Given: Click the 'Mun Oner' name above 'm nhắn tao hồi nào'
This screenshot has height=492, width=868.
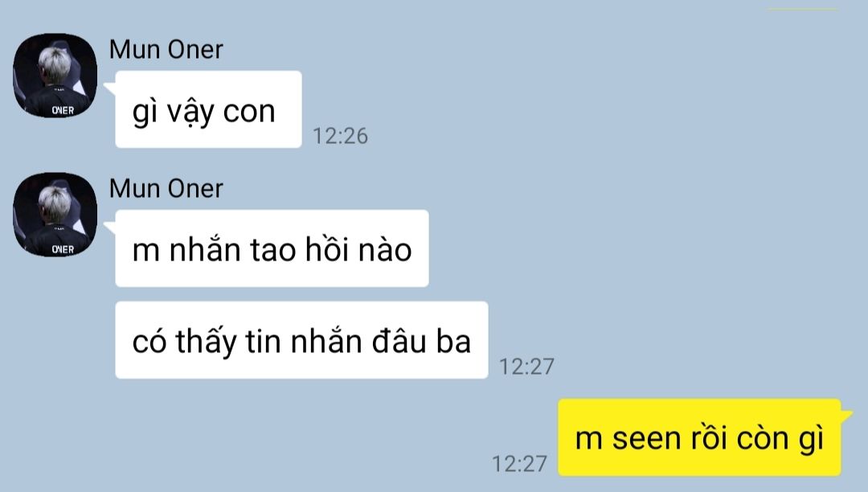Looking at the screenshot, I should (x=166, y=188).
